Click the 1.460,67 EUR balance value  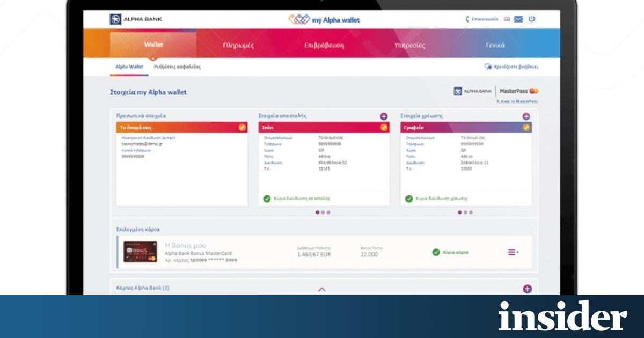tap(314, 254)
